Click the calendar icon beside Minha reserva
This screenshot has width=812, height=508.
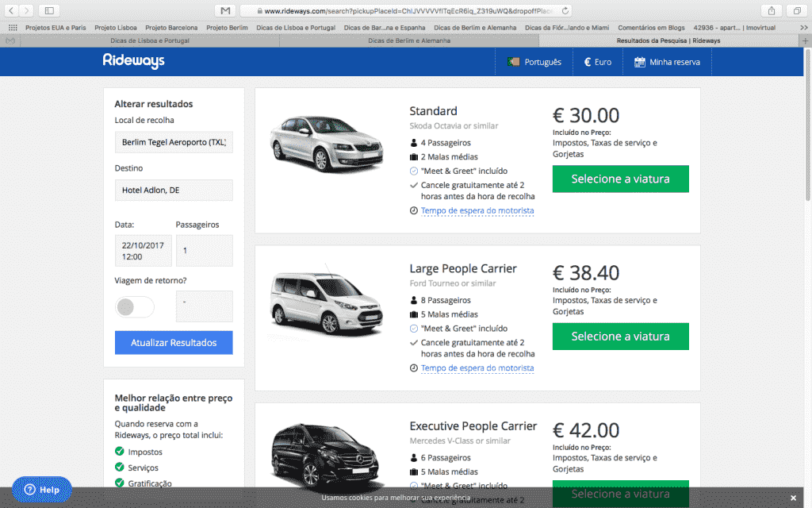[x=640, y=62]
